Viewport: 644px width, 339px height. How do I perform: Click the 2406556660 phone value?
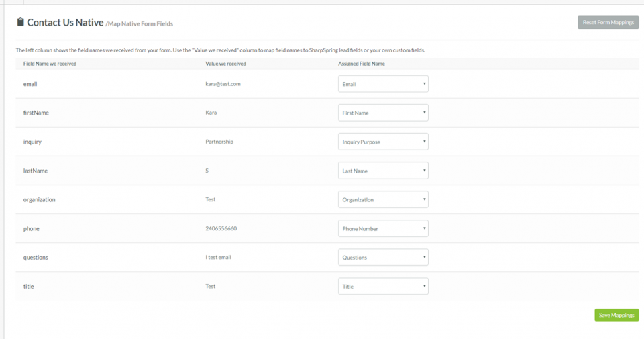[x=221, y=228]
